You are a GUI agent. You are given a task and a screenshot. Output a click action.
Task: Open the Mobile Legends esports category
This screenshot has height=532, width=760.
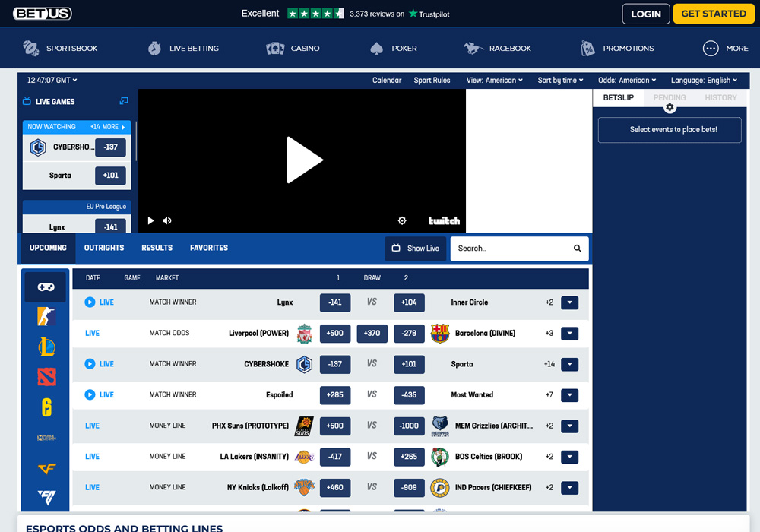pos(46,439)
